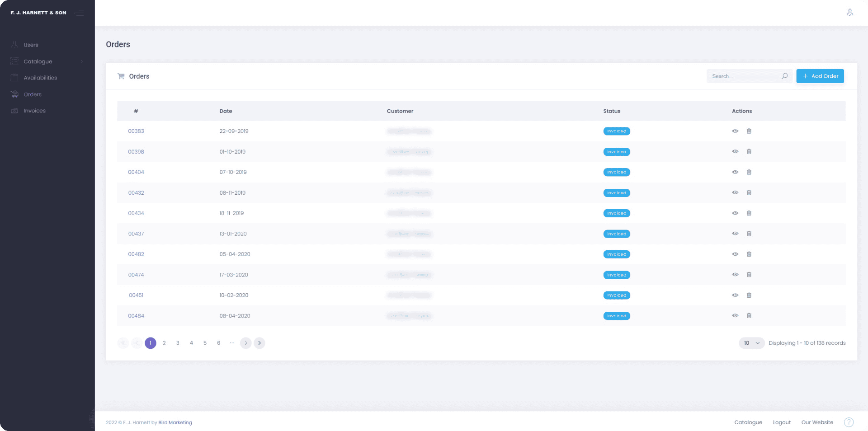
Task: Open Invoices in the sidebar
Action: click(x=34, y=111)
